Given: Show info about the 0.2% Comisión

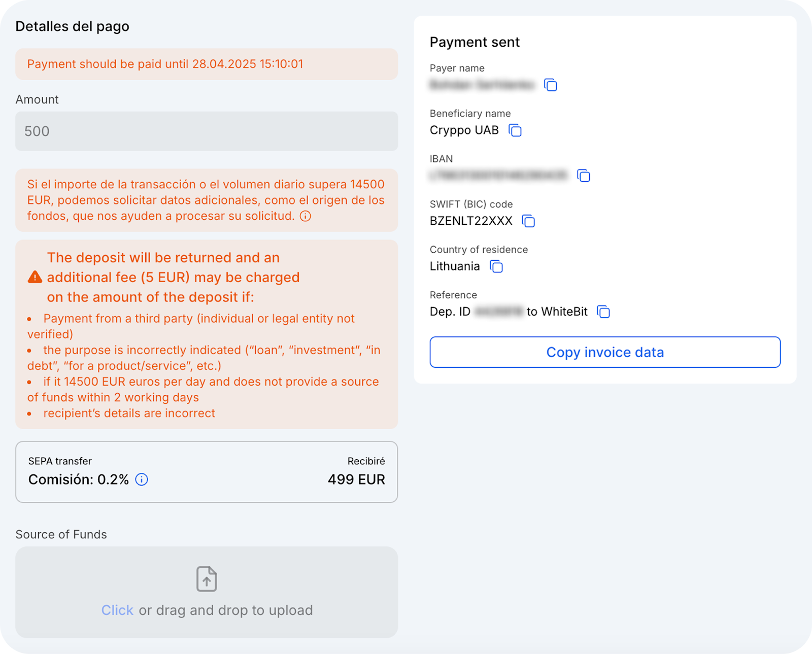Looking at the screenshot, I should point(142,479).
